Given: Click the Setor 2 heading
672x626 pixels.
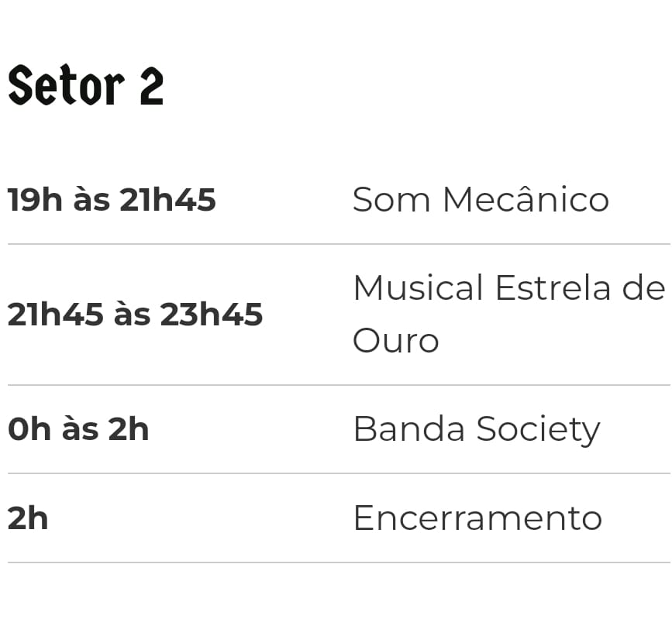Looking at the screenshot, I should [86, 85].
